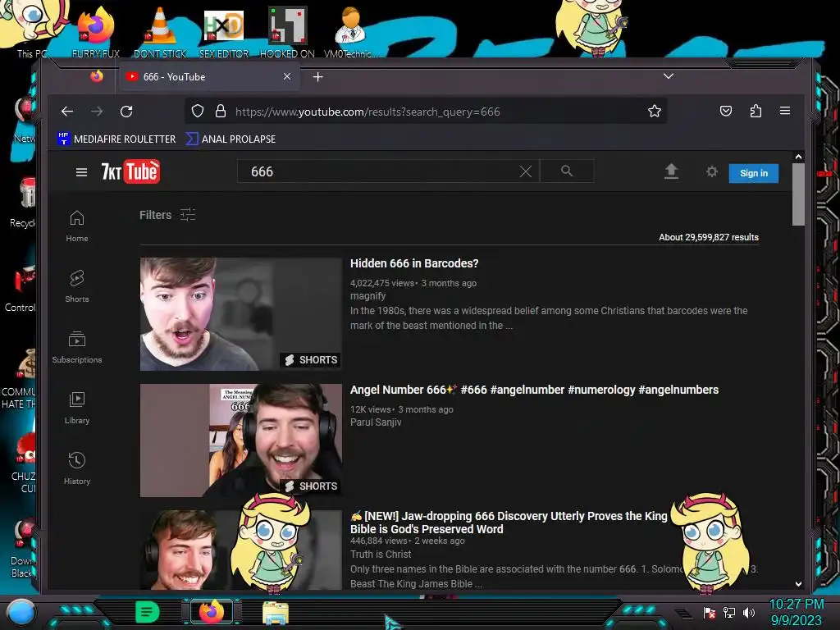The image size is (840, 630).
Task: Open a new tab with plus button
Action: (x=317, y=77)
